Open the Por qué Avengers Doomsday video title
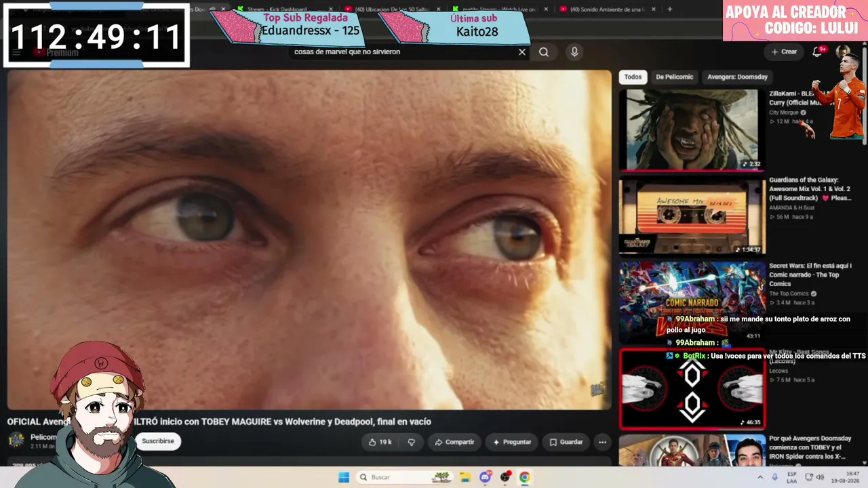Screen dimensions: 868x488 [810, 447]
